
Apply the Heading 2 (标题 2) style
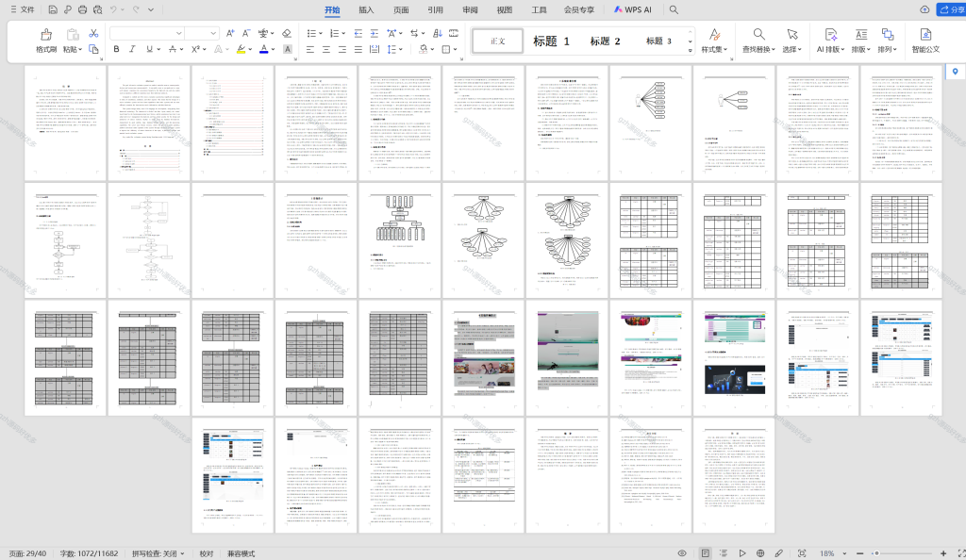[x=605, y=41]
